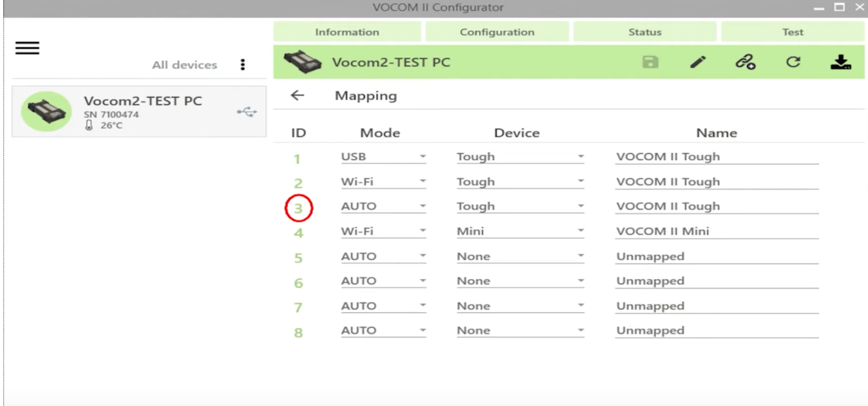
Task: Click the Vocom2-TEST PC device thumbnail in list
Action: click(x=47, y=111)
